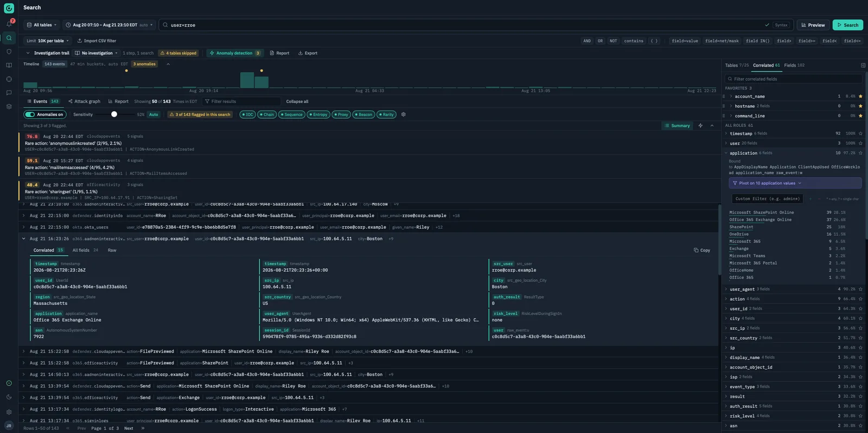
Task: Open JR user avatar menu
Action: pyautogui.click(x=9, y=426)
